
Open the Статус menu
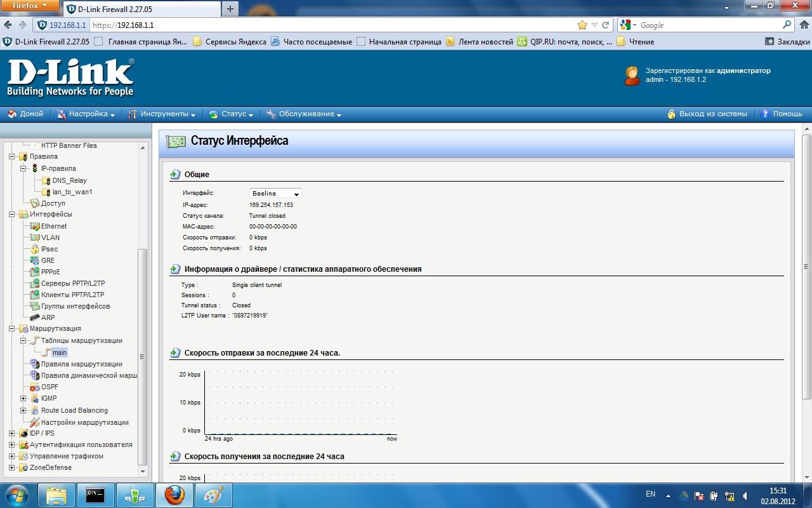click(231, 114)
